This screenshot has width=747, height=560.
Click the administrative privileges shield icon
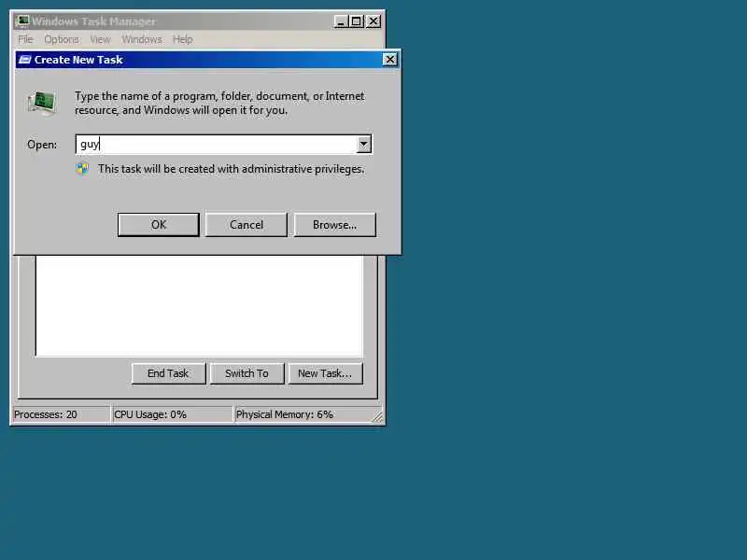point(82,169)
